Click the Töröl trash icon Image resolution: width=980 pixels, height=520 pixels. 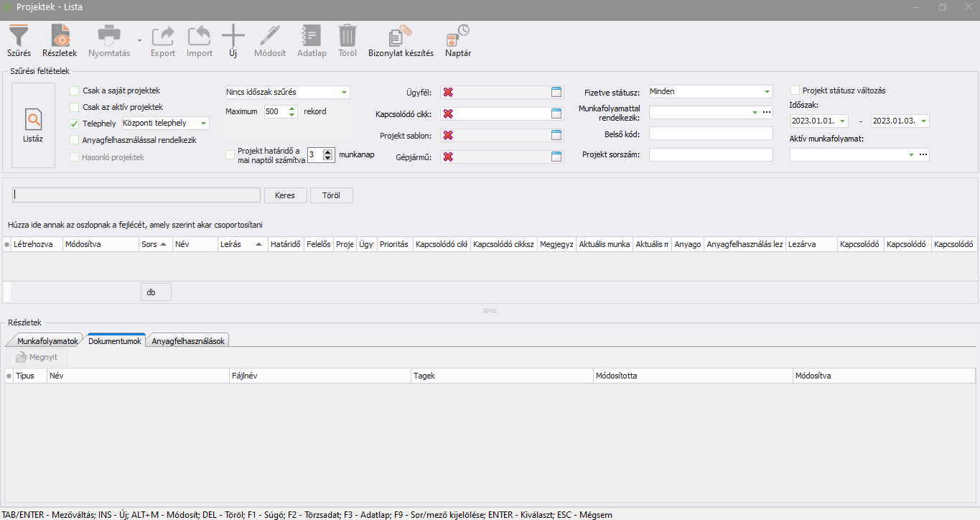click(x=347, y=41)
